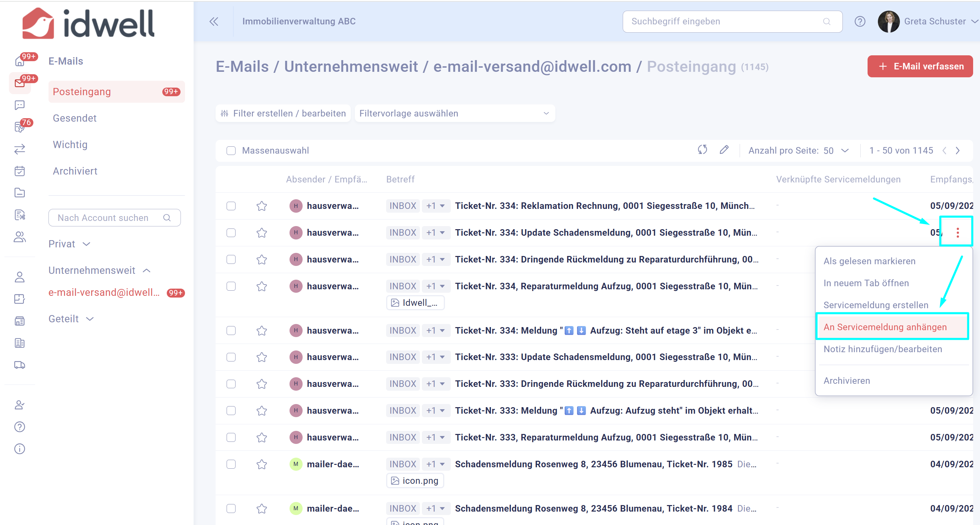The width and height of the screenshot is (980, 525).
Task: Open +1 label dropdown on Ticket 333 Aufzug steht row
Action: point(436,411)
